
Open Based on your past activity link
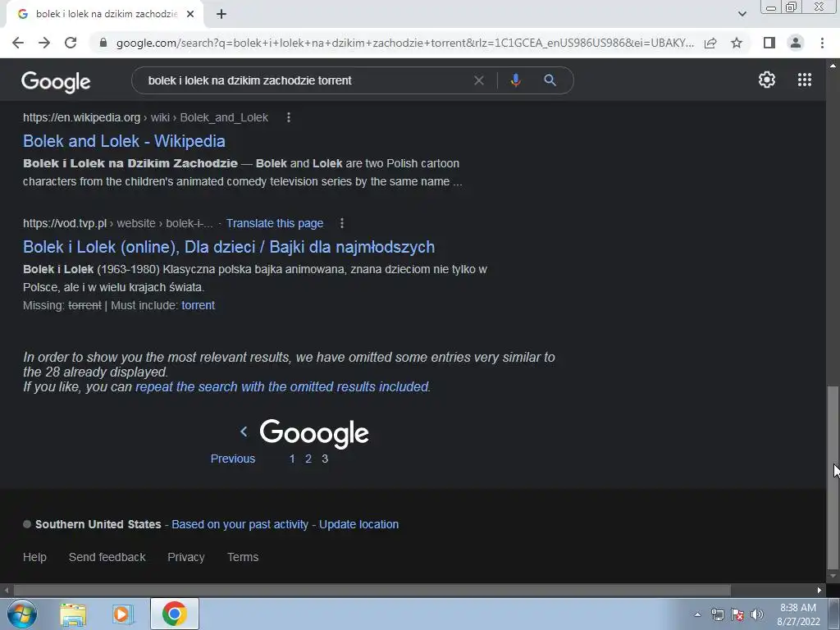240,524
